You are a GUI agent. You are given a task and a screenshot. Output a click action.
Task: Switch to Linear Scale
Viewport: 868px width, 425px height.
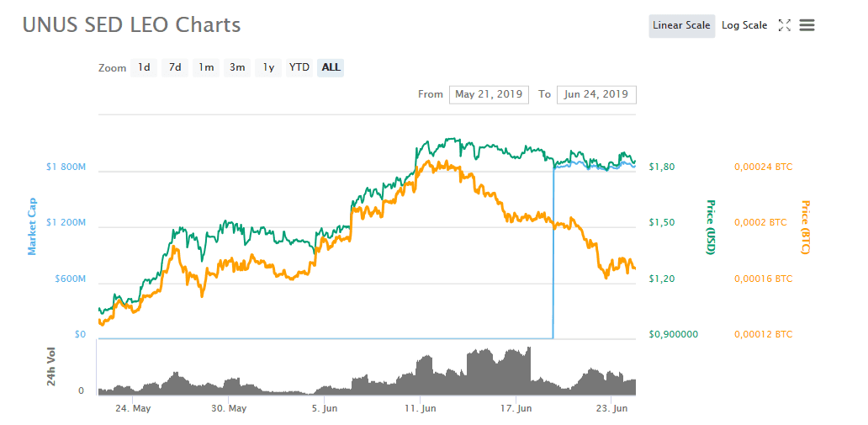(681, 25)
